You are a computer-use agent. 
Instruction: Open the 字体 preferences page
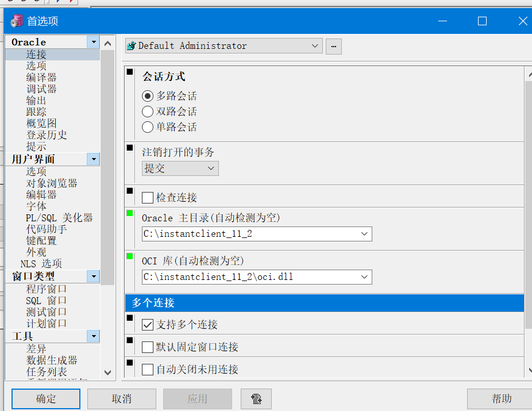click(x=36, y=206)
